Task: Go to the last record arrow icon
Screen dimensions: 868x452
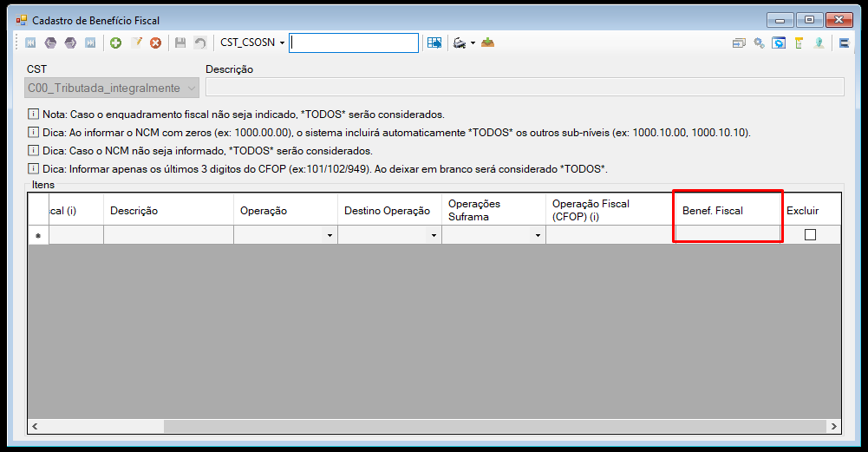Action: 90,43
